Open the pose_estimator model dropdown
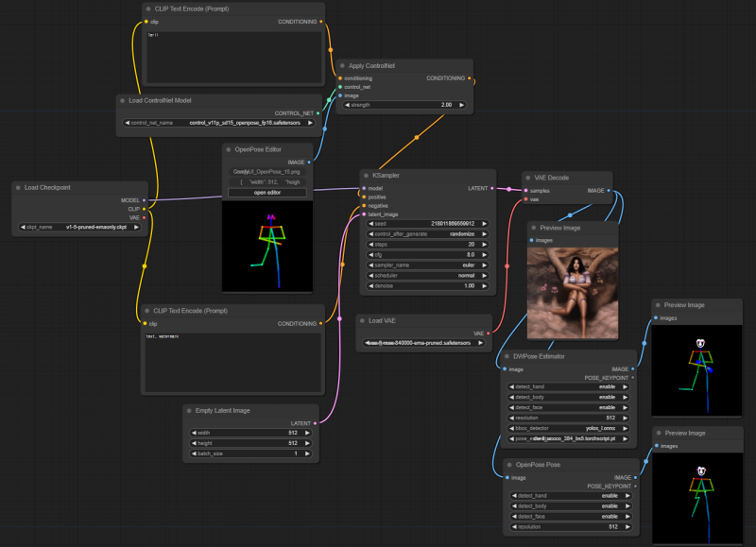This screenshot has height=547, width=756. (569, 438)
